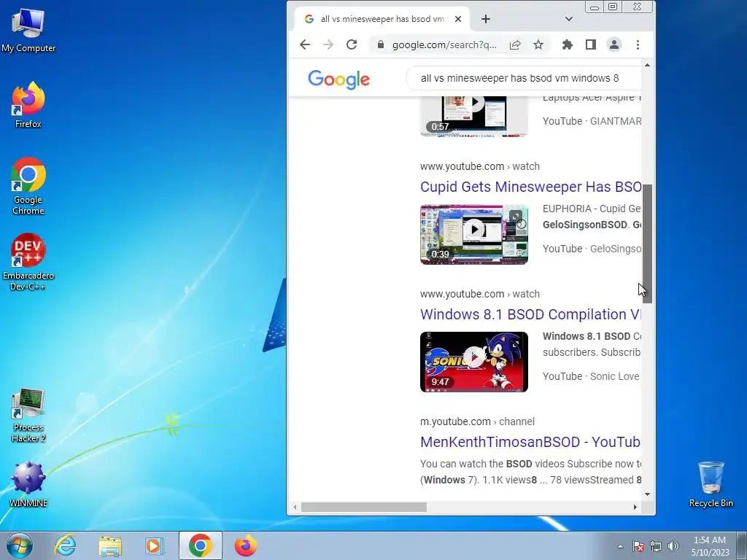Open 'Windows 8.1 BSOD Compilation' result
747x560 pixels.
point(531,314)
